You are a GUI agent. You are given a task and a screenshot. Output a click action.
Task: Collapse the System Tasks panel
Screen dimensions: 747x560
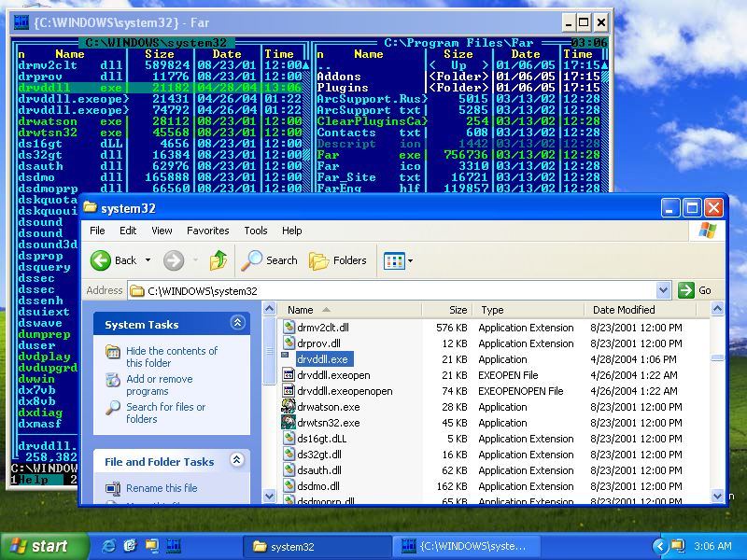[237, 323]
